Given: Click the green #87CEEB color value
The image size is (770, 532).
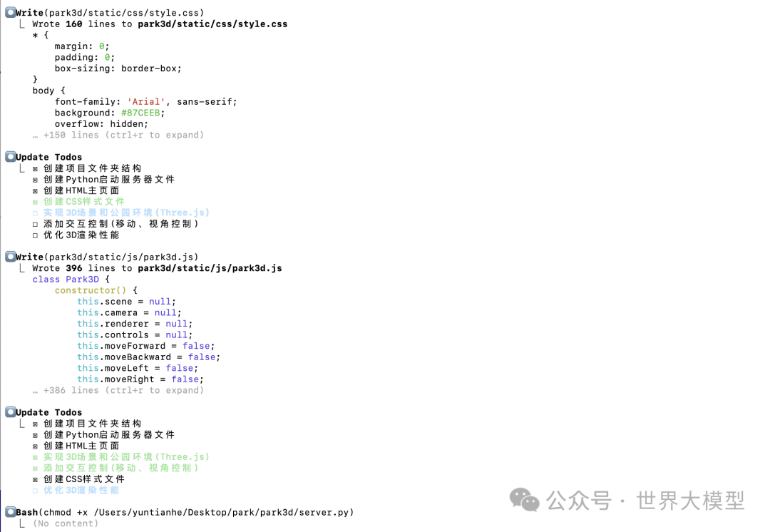Looking at the screenshot, I should pos(140,113).
